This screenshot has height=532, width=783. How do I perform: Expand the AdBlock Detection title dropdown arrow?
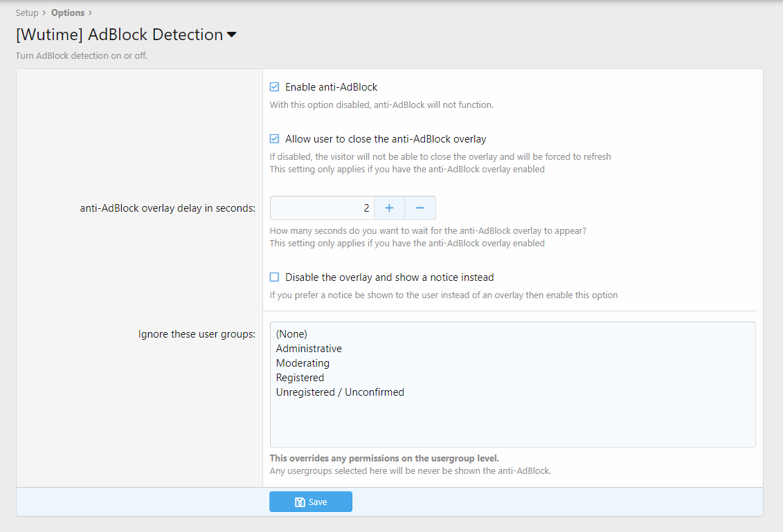[231, 35]
